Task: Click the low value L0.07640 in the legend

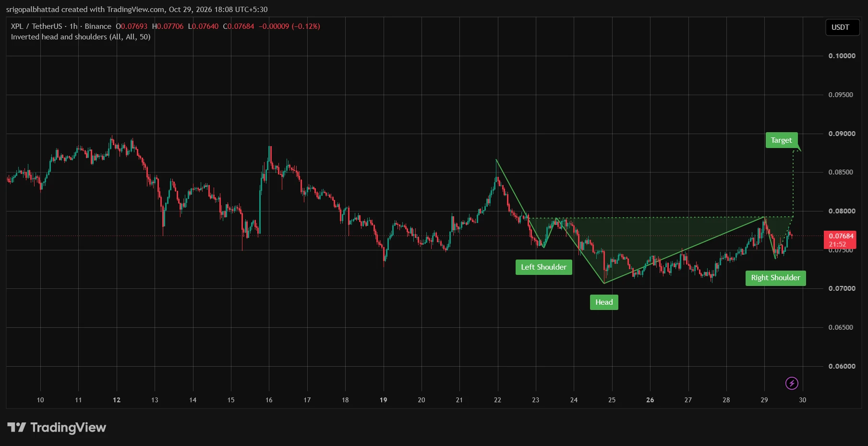Action: click(203, 26)
